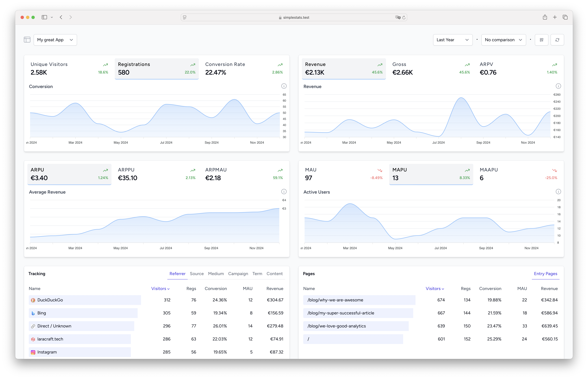This screenshot has height=379, width=588.
Task: Switch to the Source tracking tab
Action: click(x=197, y=274)
